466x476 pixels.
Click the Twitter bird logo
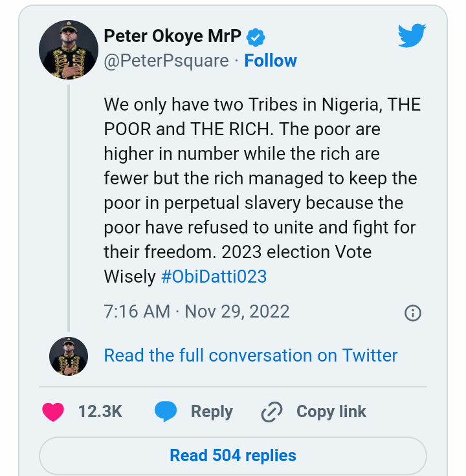(x=413, y=36)
